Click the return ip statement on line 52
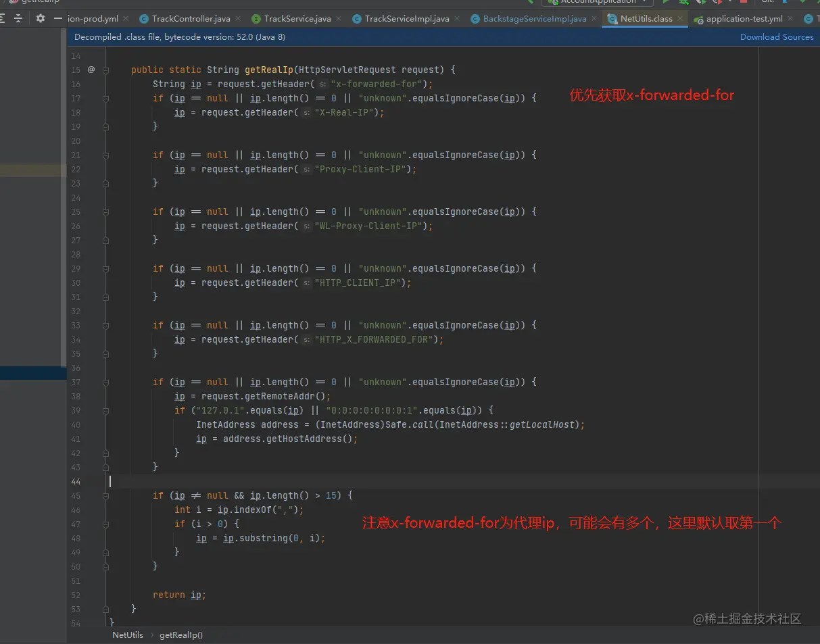 pyautogui.click(x=178, y=595)
